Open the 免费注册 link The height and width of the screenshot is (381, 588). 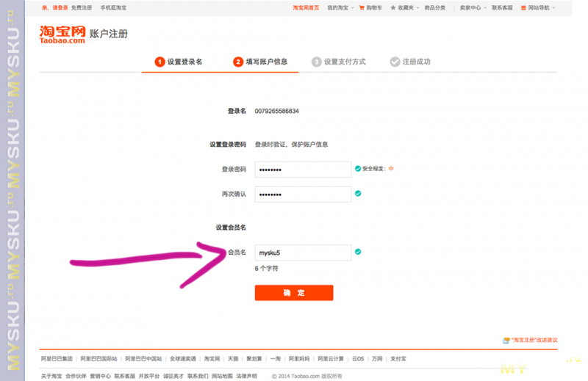click(82, 7)
